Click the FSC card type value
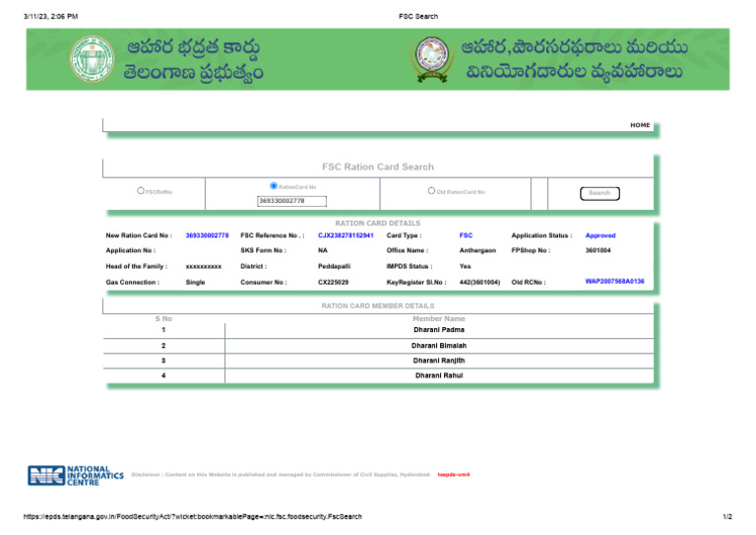The width and height of the screenshot is (756, 535). 466,235
